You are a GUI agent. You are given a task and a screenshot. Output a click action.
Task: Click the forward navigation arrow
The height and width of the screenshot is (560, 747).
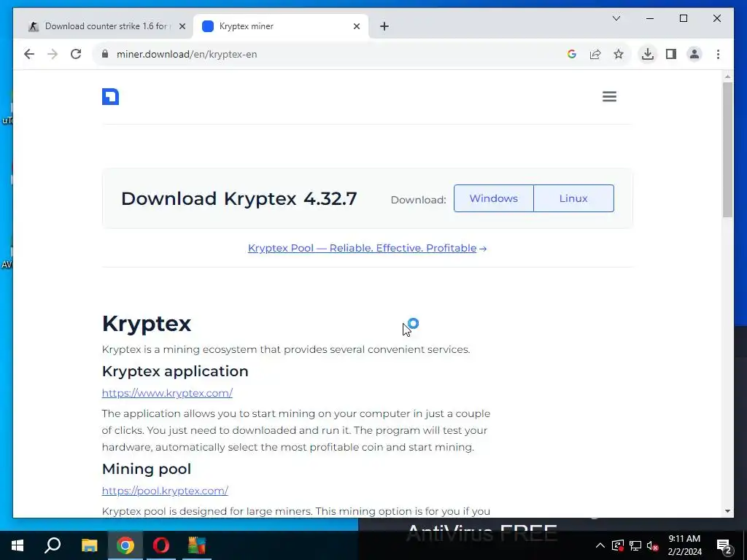coord(53,54)
